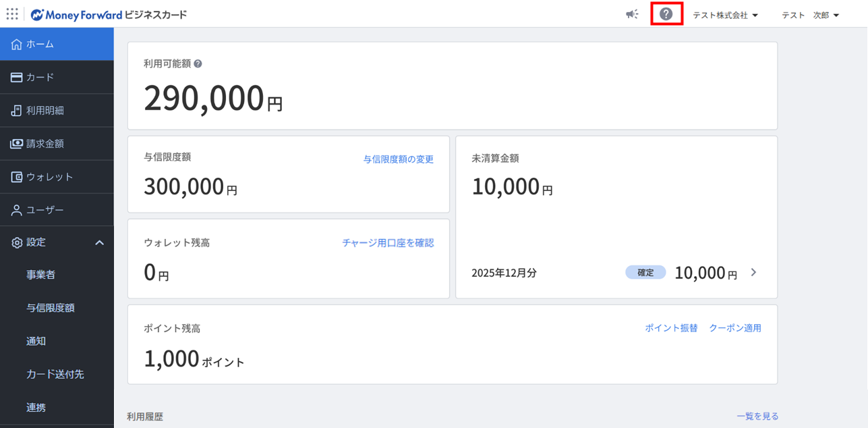Click info icon beside 利用可能額
Image resolution: width=868 pixels, height=428 pixels.
[x=198, y=64]
